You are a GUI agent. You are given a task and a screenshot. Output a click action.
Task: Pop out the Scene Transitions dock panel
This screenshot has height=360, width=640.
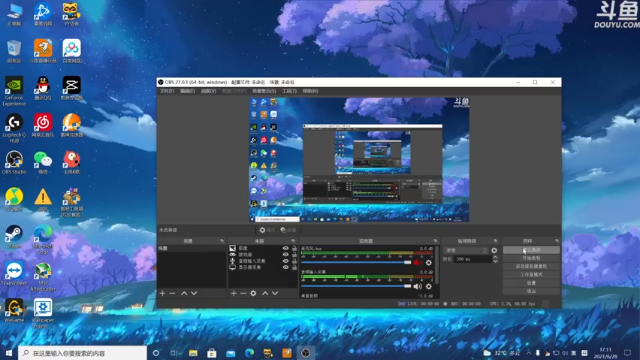495,241
